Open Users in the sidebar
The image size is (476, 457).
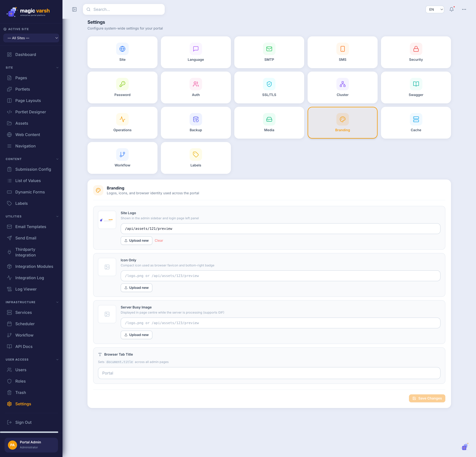pos(31,370)
